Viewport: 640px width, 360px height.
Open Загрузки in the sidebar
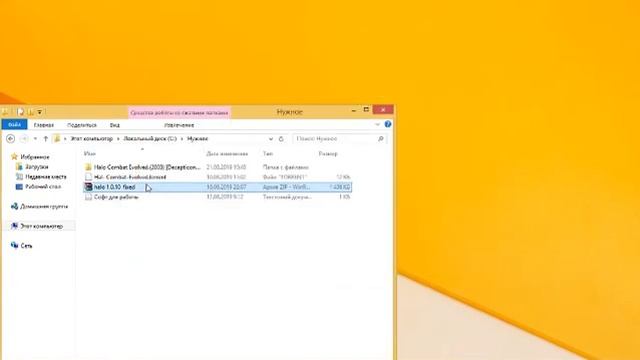37,167
